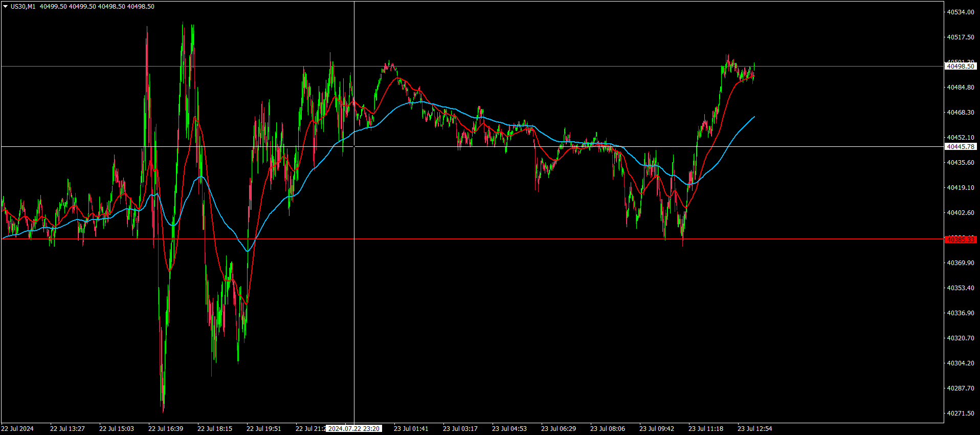Click the 40452.10 price scale value
Viewport: 980px width, 435px height.
point(961,138)
